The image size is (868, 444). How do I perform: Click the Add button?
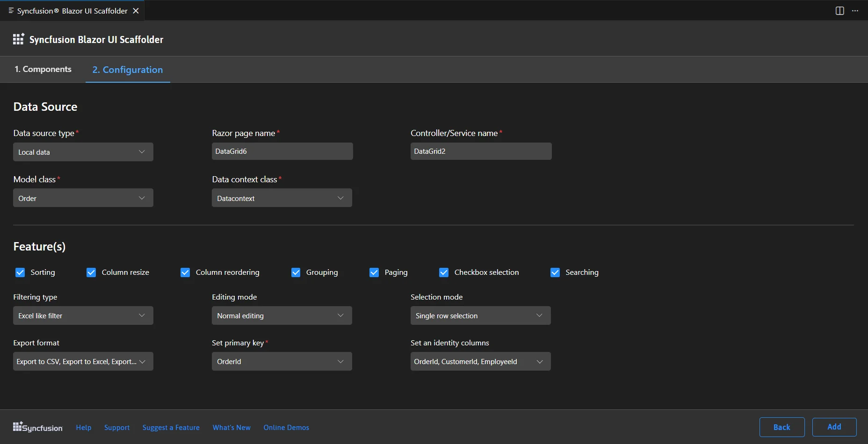[834, 427]
